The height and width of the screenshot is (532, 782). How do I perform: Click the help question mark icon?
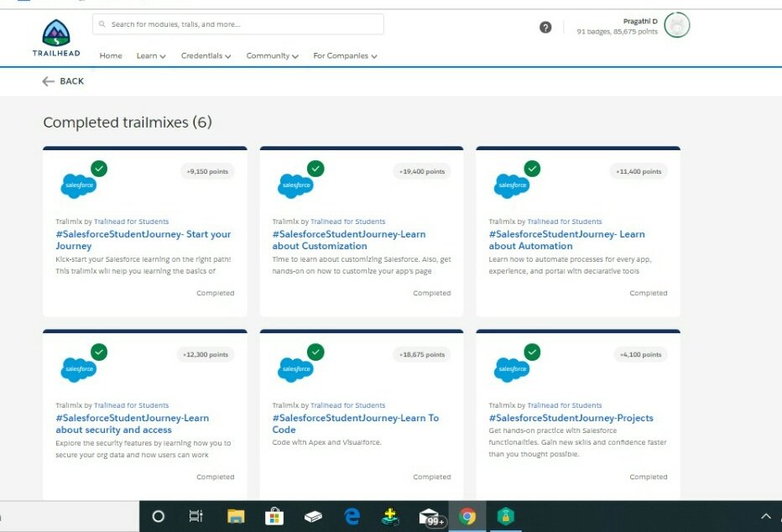pos(545,27)
